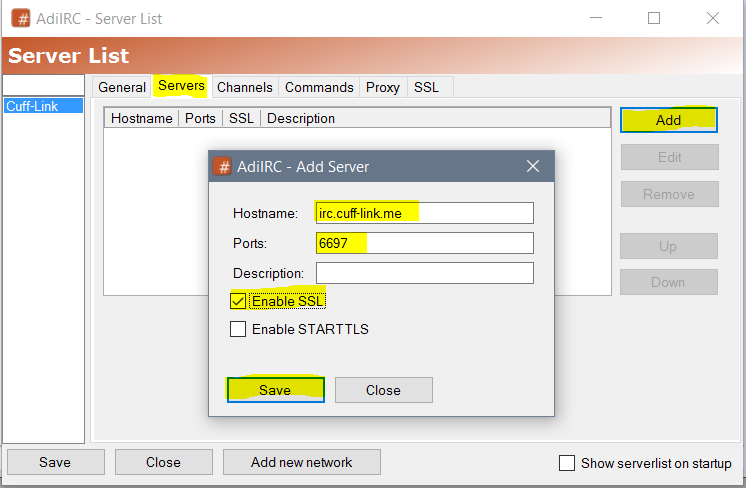Viewport: 746px width, 488px height.
Task: Open the Channels tab
Action: click(x=245, y=87)
